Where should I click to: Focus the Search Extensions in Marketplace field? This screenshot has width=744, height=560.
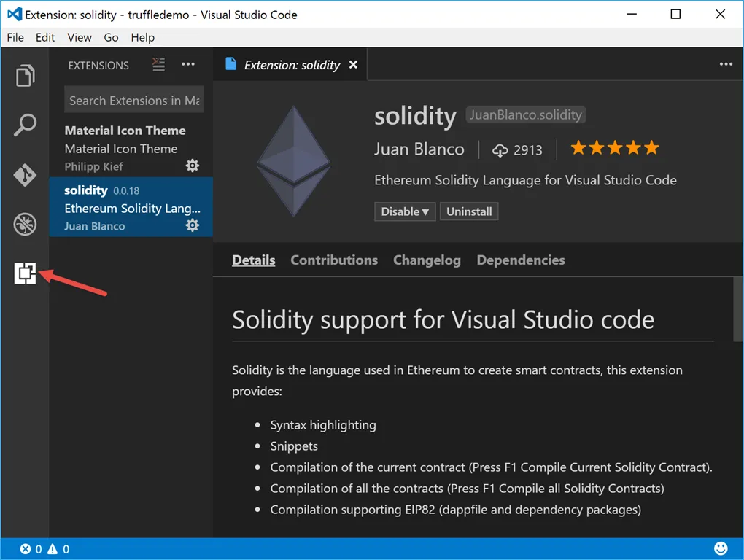(x=134, y=100)
